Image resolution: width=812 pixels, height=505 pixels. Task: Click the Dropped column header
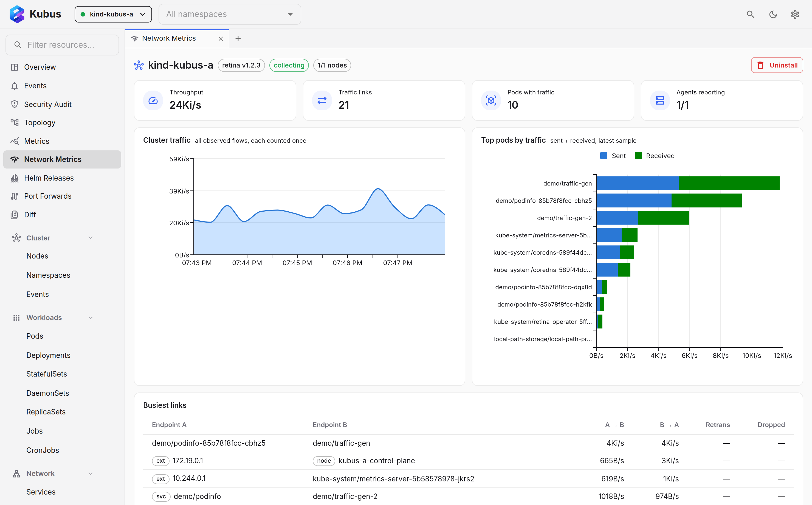click(x=771, y=425)
